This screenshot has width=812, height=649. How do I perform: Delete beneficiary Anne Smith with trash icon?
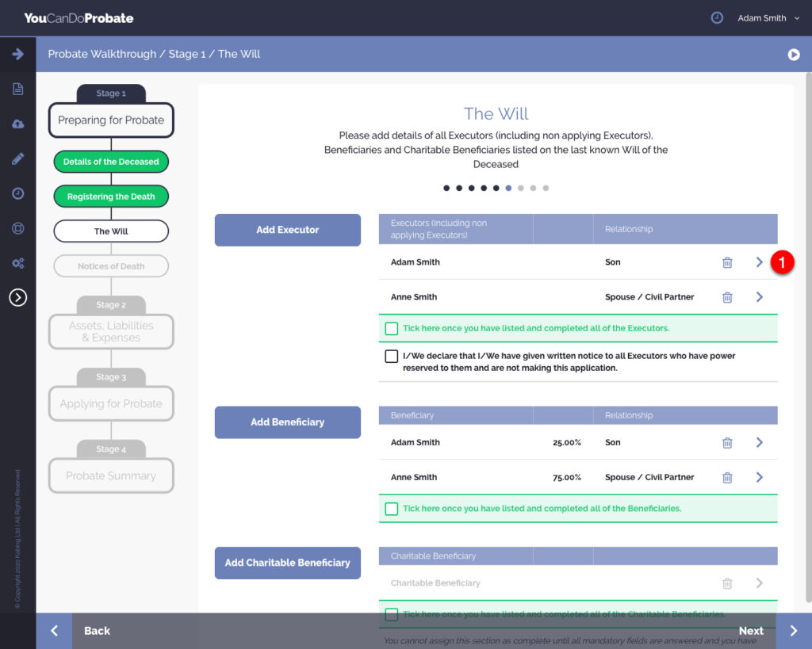tap(727, 478)
